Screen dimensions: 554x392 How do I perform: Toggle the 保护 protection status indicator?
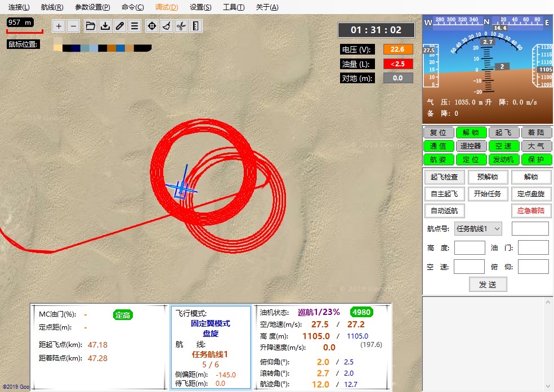point(537,159)
